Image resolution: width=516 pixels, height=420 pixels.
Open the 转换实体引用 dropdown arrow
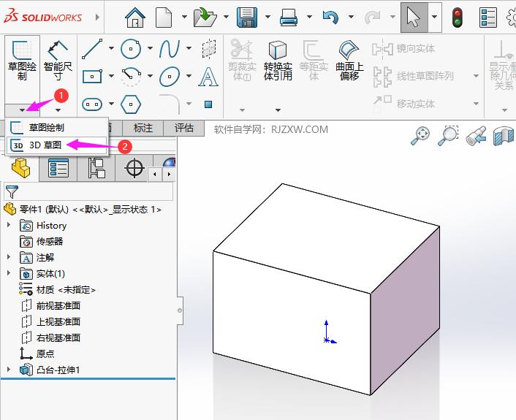click(x=278, y=110)
